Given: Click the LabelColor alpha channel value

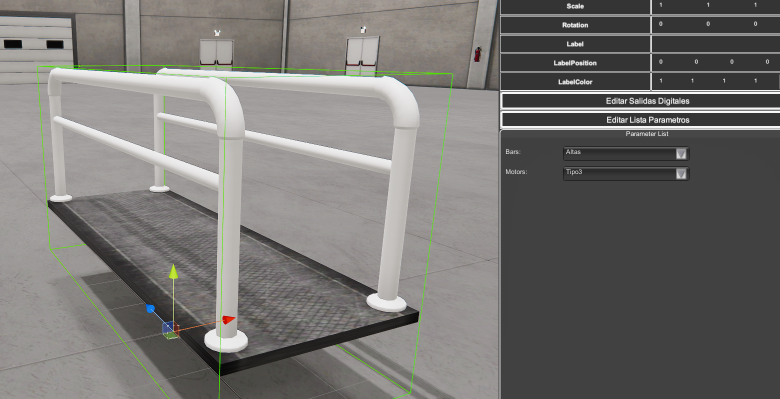Looking at the screenshot, I should [x=755, y=81].
